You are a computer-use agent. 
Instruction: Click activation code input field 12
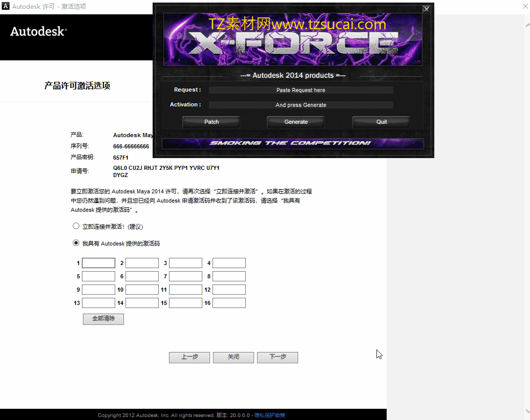click(229, 290)
